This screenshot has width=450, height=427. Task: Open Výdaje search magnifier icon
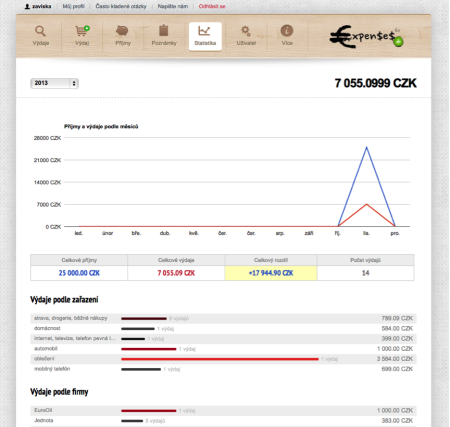point(40,31)
